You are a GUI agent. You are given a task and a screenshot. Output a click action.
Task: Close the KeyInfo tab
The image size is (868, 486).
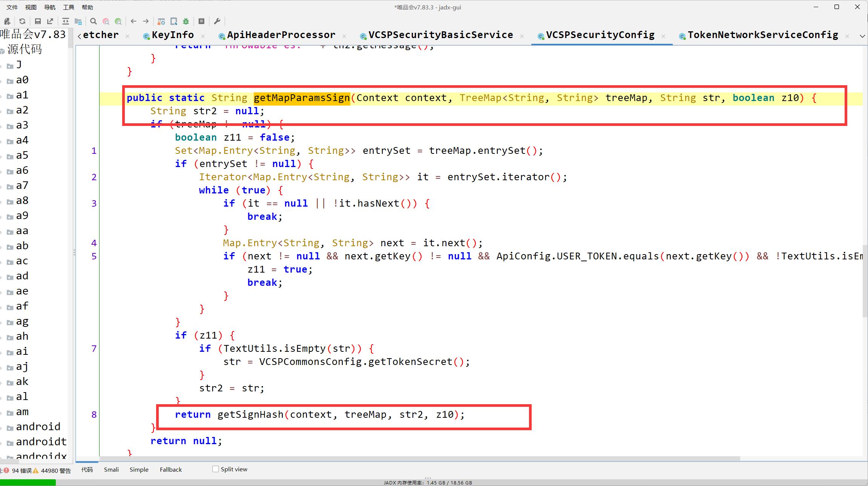[203, 36]
